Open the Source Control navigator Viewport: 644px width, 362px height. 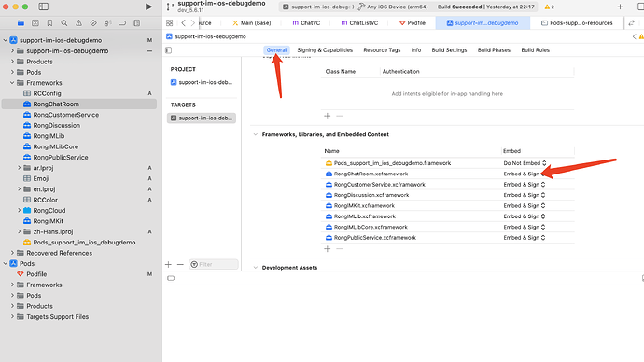pos(35,23)
